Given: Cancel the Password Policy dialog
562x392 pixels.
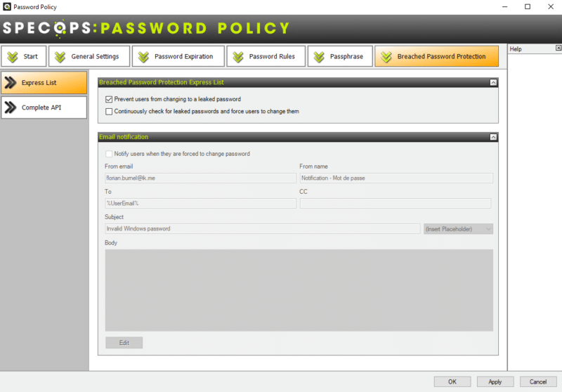Looking at the screenshot, I should coord(538,382).
